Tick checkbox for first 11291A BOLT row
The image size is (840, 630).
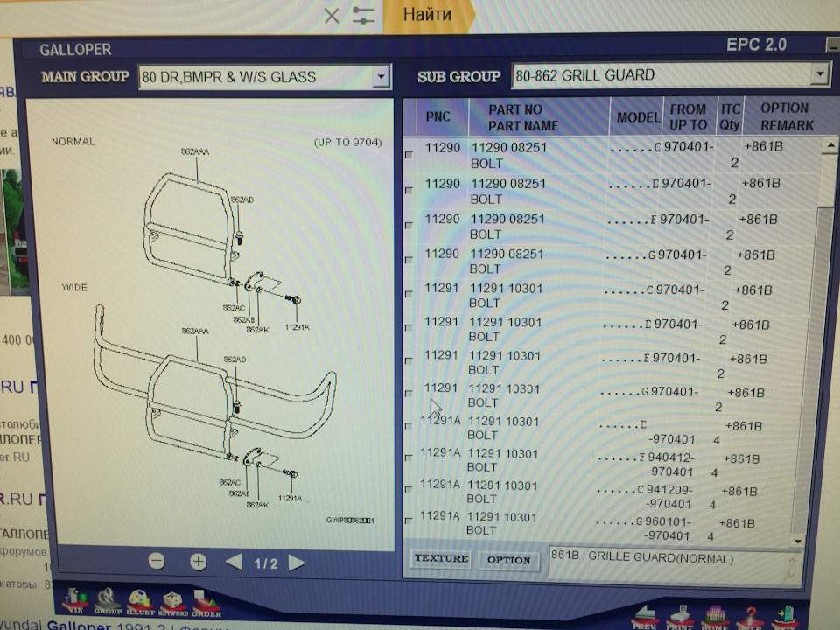pyautogui.click(x=409, y=426)
